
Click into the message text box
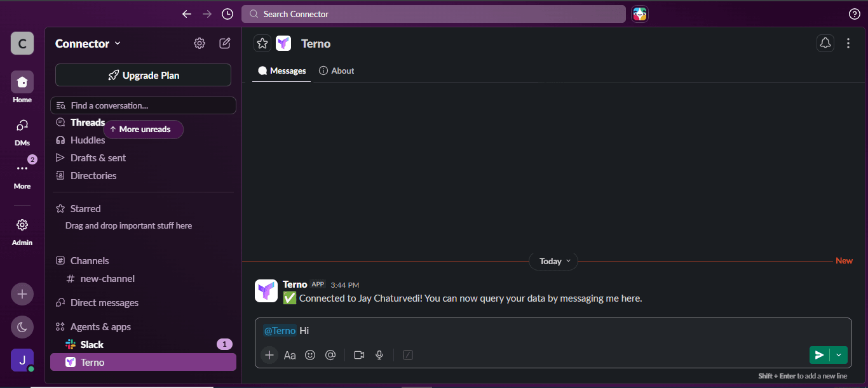click(553, 331)
